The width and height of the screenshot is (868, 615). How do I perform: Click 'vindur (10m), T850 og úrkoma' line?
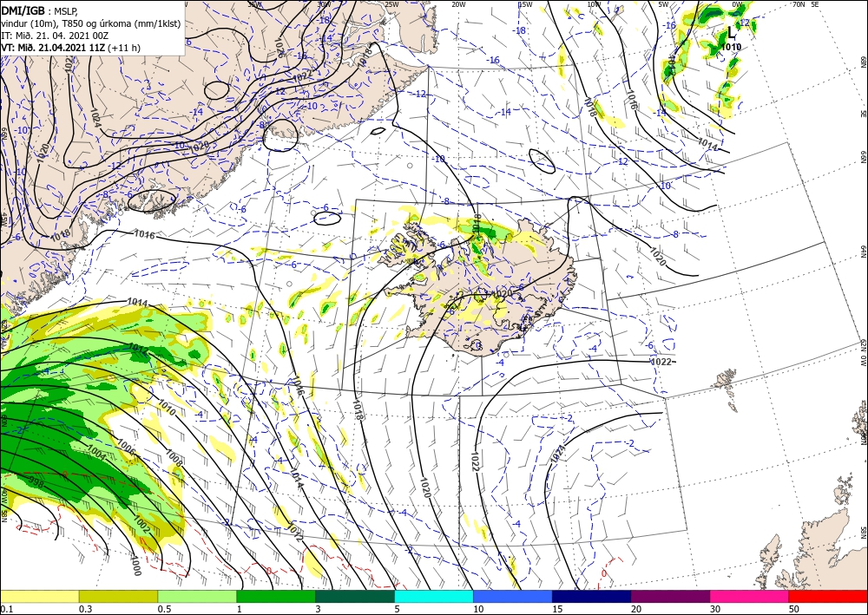tap(91, 23)
